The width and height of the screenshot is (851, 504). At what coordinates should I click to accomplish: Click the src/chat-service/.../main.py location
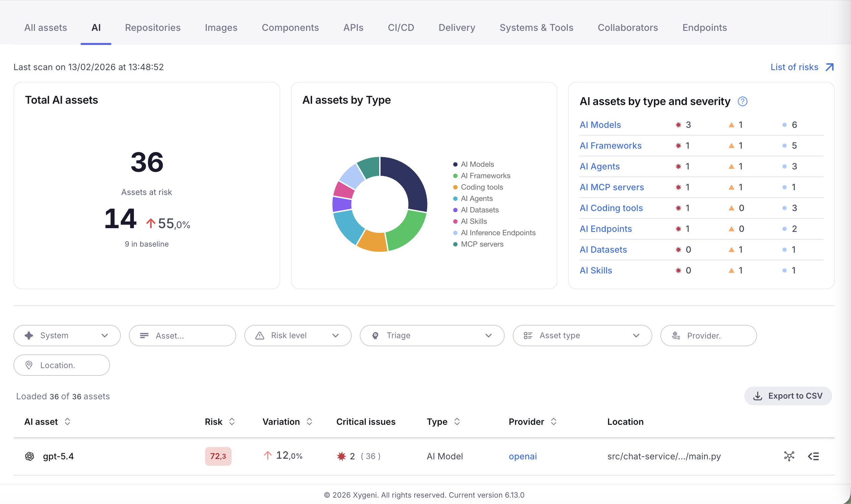pos(664,456)
